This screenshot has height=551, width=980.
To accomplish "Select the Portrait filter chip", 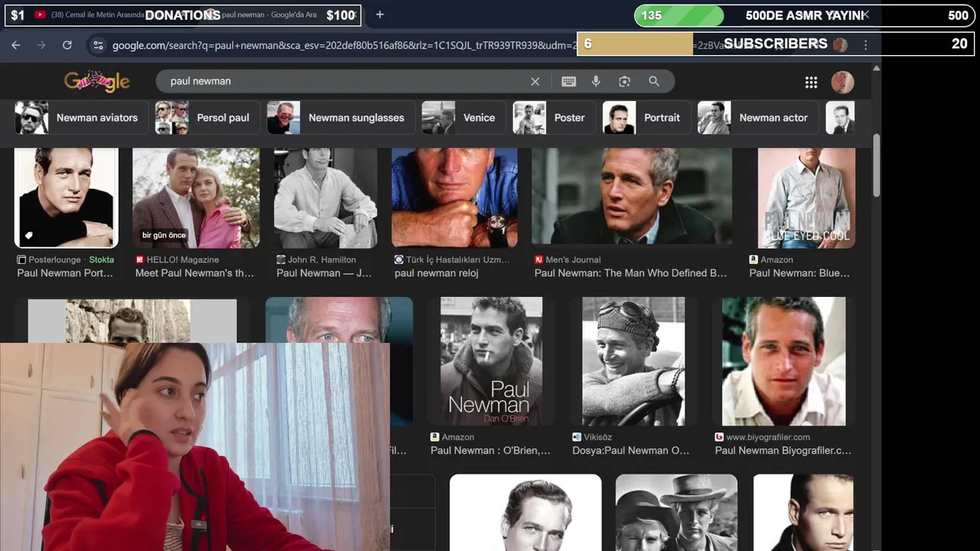I will pyautogui.click(x=646, y=118).
